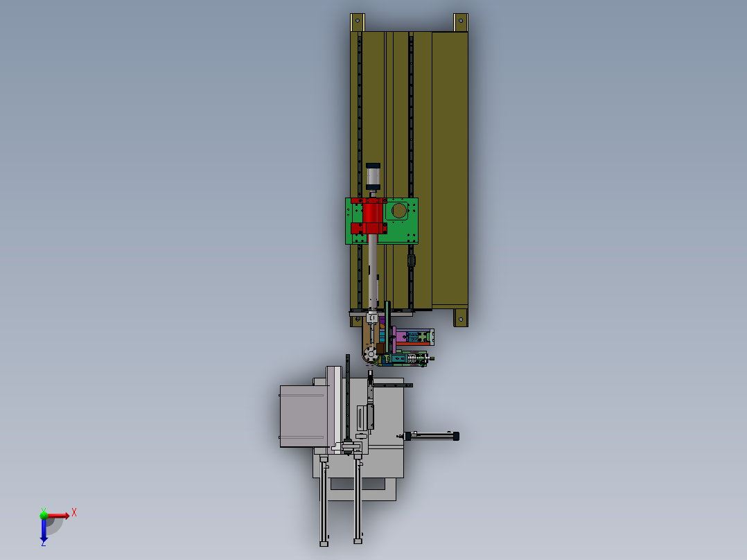Select the bottom-right yellow mounting lug

461,318
